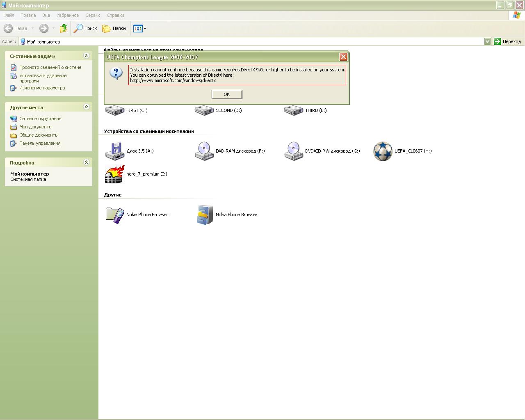
Task: Open the Nokia Phone Browser phone-folder icon
Action: point(115,215)
